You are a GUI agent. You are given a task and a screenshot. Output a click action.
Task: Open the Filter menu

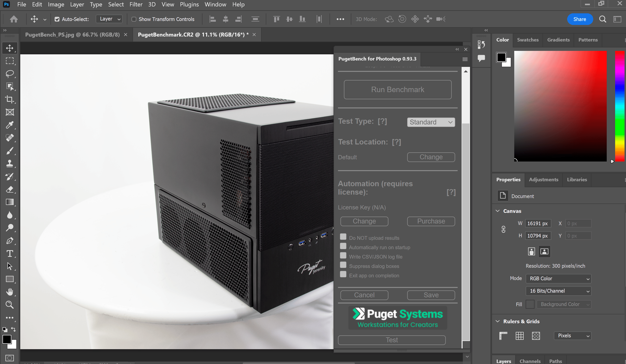[x=136, y=4]
